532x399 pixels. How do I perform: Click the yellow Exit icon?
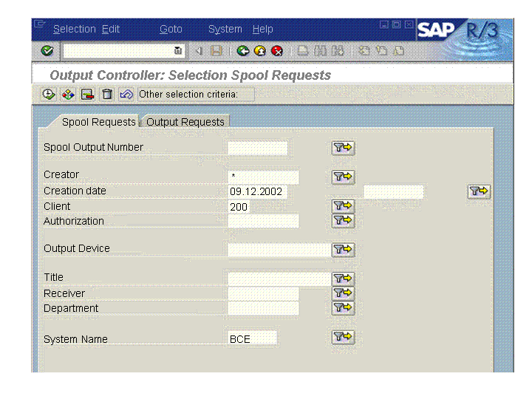[259, 51]
